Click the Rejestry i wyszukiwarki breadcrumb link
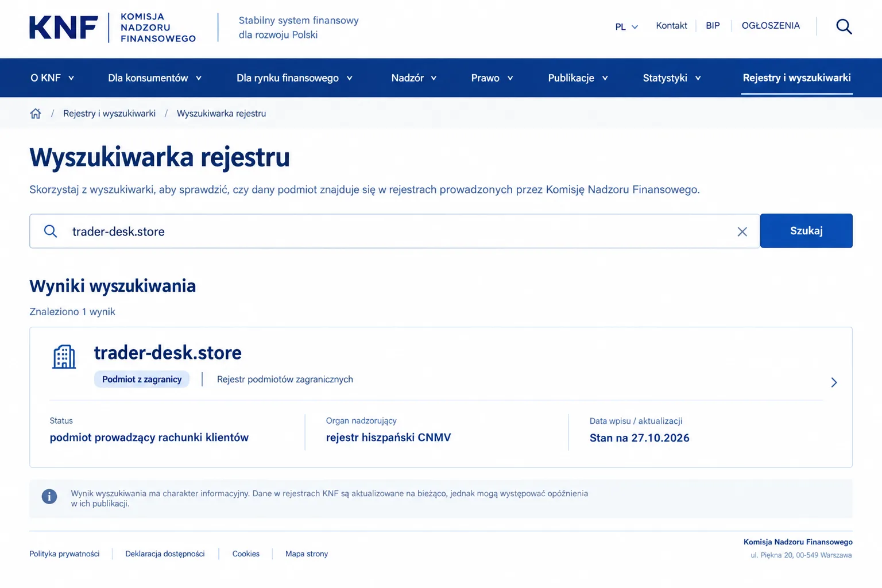The width and height of the screenshot is (882, 588). (x=109, y=114)
